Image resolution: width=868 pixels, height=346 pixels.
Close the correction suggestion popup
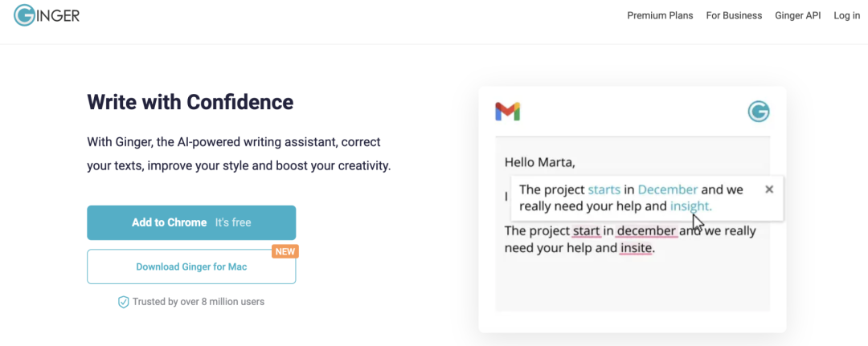[x=769, y=189]
